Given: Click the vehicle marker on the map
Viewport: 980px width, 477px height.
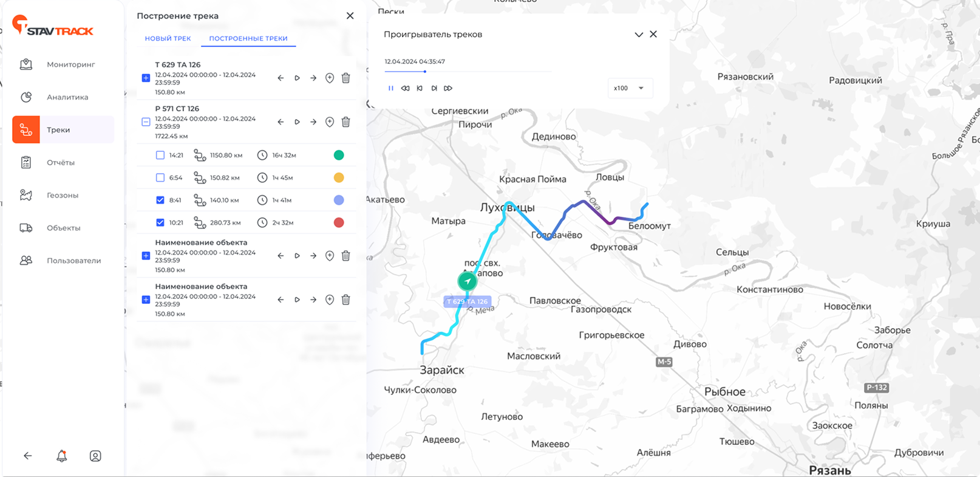Looking at the screenshot, I should (x=467, y=281).
